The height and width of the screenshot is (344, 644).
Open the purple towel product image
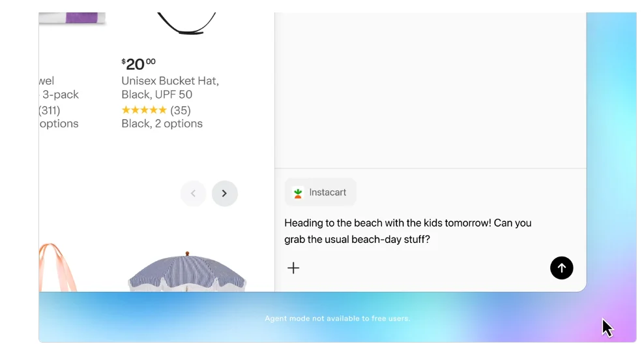tap(72, 18)
